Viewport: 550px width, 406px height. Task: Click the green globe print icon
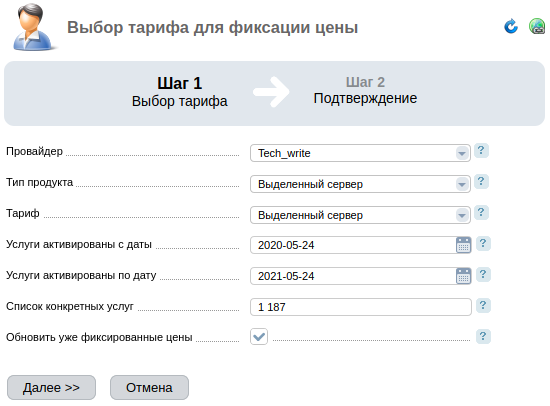point(537,26)
